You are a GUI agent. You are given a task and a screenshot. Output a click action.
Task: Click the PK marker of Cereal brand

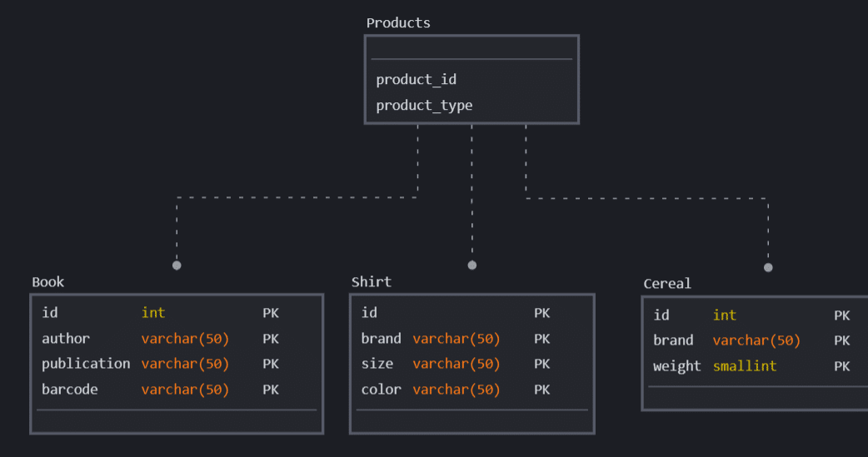841,340
